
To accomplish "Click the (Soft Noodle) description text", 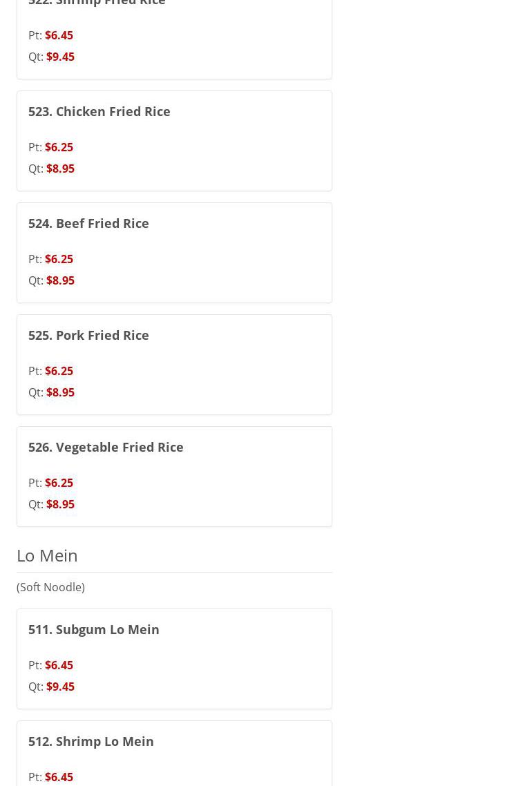I will pos(50,587).
